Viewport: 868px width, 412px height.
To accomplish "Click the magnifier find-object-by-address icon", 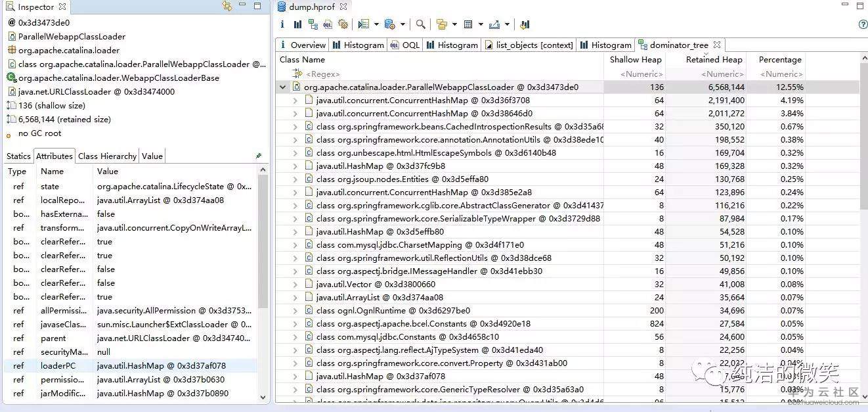I will [x=420, y=24].
